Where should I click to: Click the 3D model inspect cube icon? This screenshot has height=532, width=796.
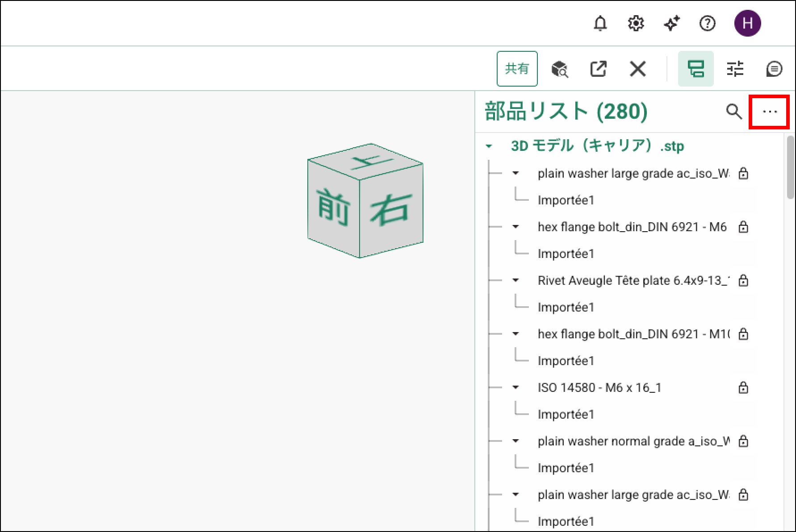coord(559,69)
